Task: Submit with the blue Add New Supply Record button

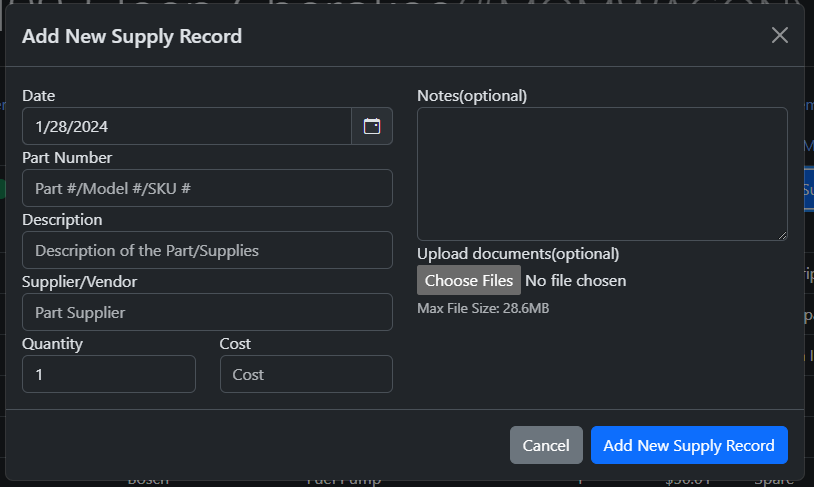Action: 689,446
